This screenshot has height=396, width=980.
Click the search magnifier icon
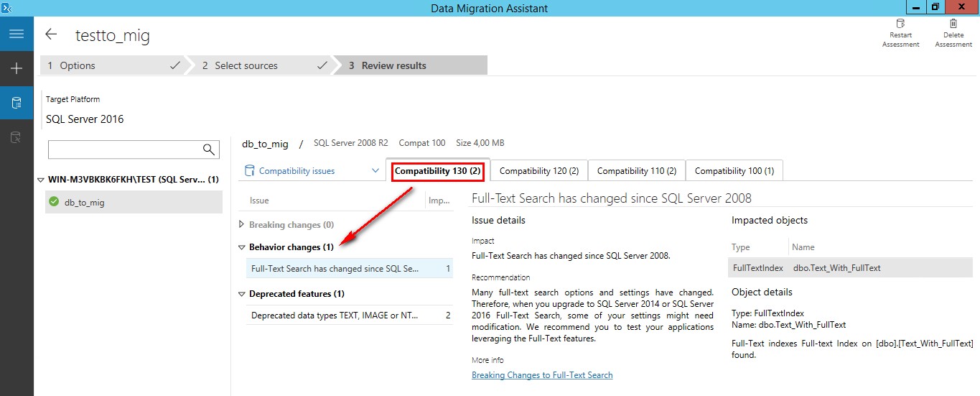[x=209, y=149]
